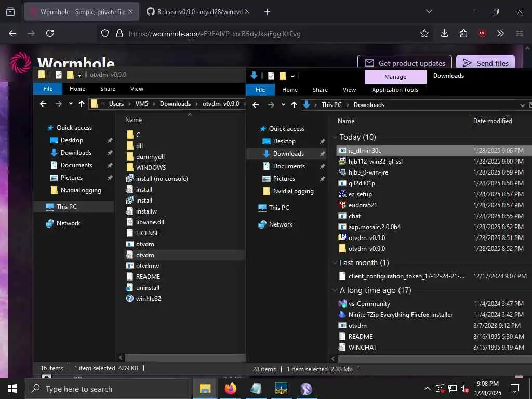Open Application Tools ribbon tab
The image size is (532, 399).
click(x=395, y=90)
